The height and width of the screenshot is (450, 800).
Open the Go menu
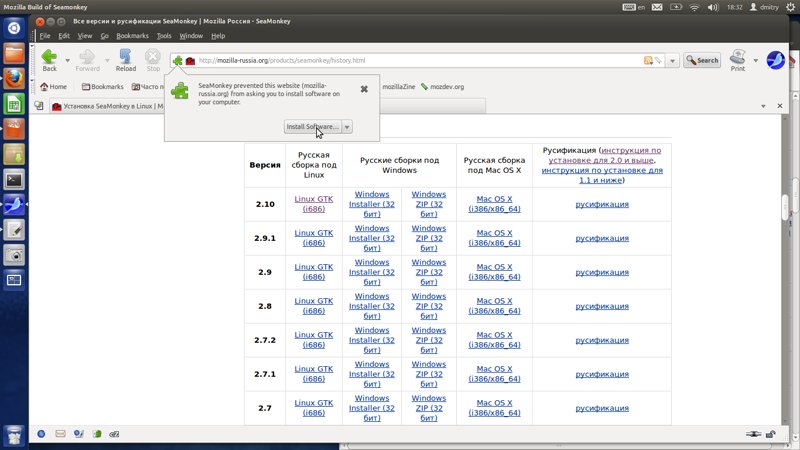pos(105,36)
